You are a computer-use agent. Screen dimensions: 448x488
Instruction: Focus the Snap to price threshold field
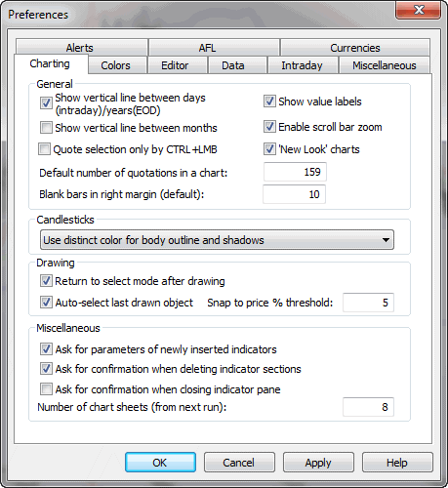368,303
